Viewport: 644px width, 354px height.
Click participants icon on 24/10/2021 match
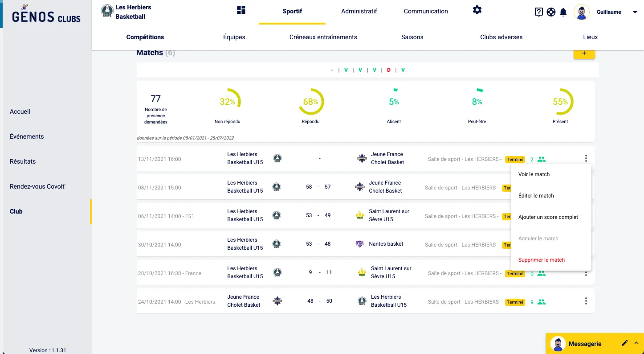coord(542,302)
